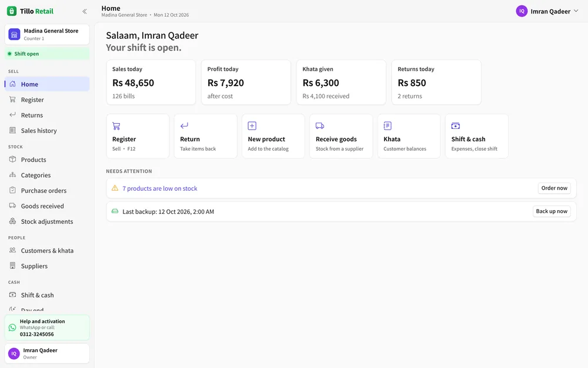Open Goods received in the sidebar
Viewport: 588px width, 368px height.
[x=47, y=205]
